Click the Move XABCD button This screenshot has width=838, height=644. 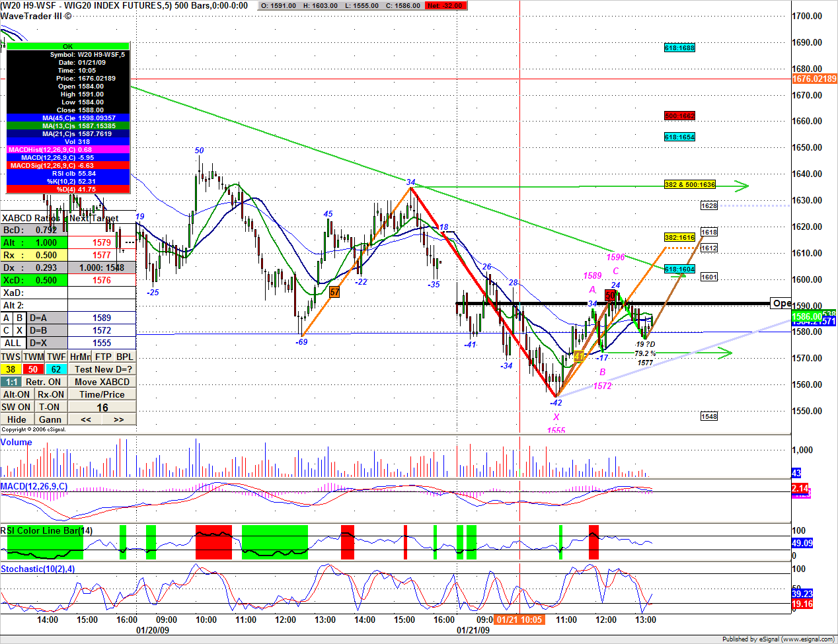[x=102, y=382]
